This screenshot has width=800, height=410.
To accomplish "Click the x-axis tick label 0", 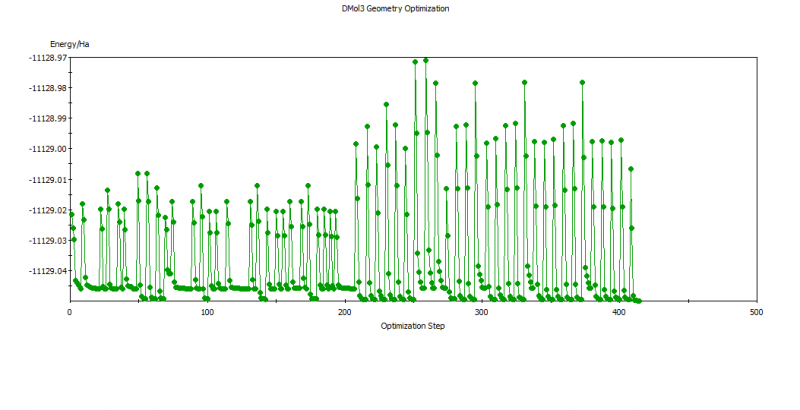I will pyautogui.click(x=70, y=312).
